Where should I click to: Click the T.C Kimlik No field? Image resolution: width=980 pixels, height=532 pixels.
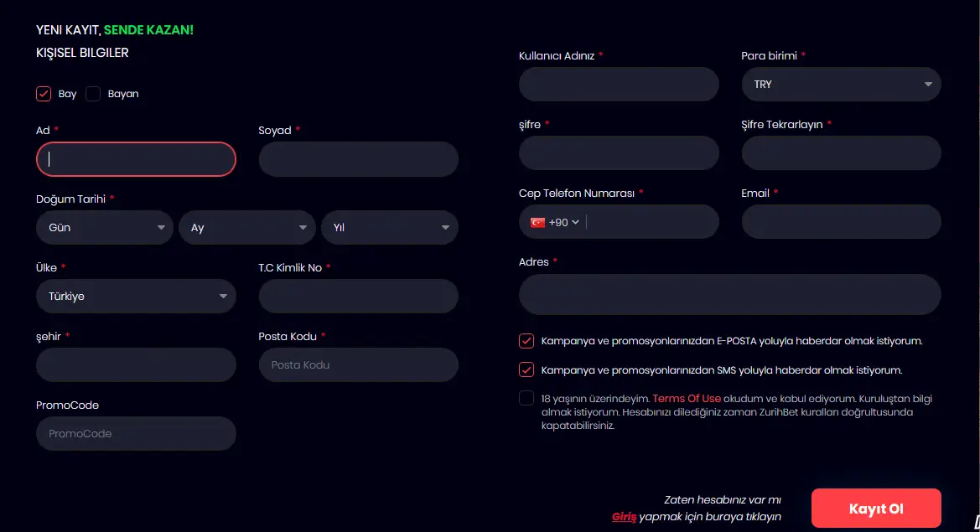(x=358, y=296)
